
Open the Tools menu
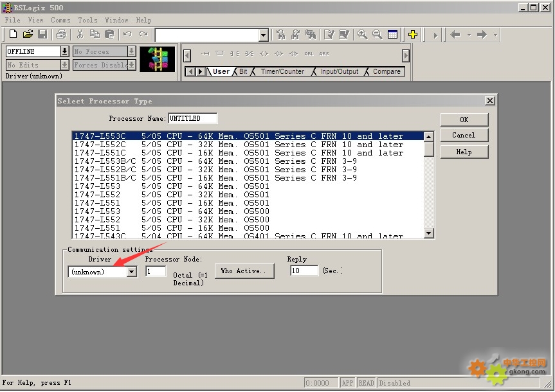pyautogui.click(x=87, y=20)
